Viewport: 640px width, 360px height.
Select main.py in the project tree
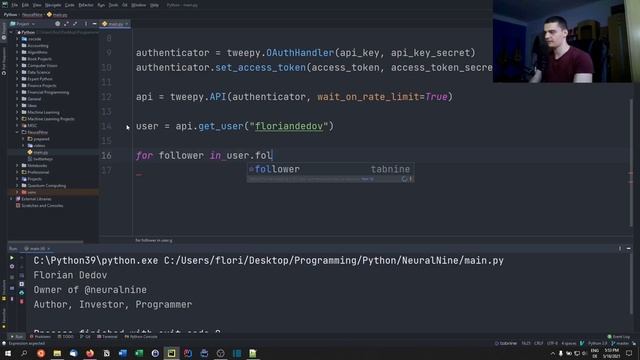[x=40, y=152]
